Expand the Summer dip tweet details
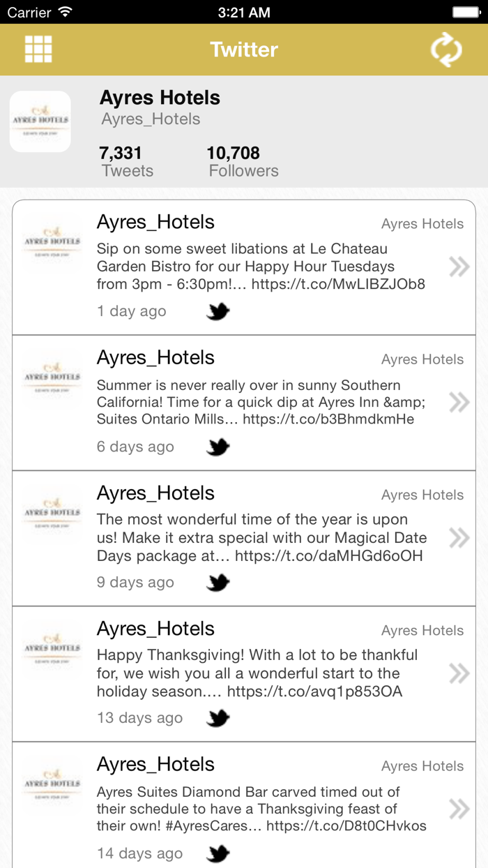The height and width of the screenshot is (868, 488). [x=459, y=402]
